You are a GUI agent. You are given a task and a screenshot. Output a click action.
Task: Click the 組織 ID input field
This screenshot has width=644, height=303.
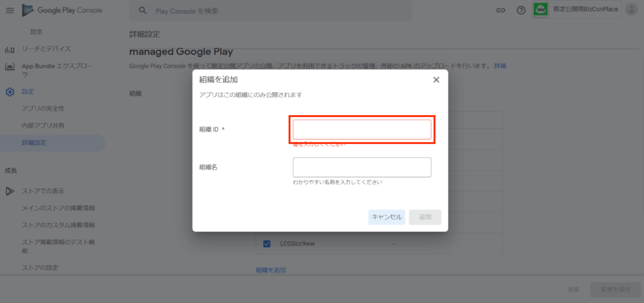(362, 129)
